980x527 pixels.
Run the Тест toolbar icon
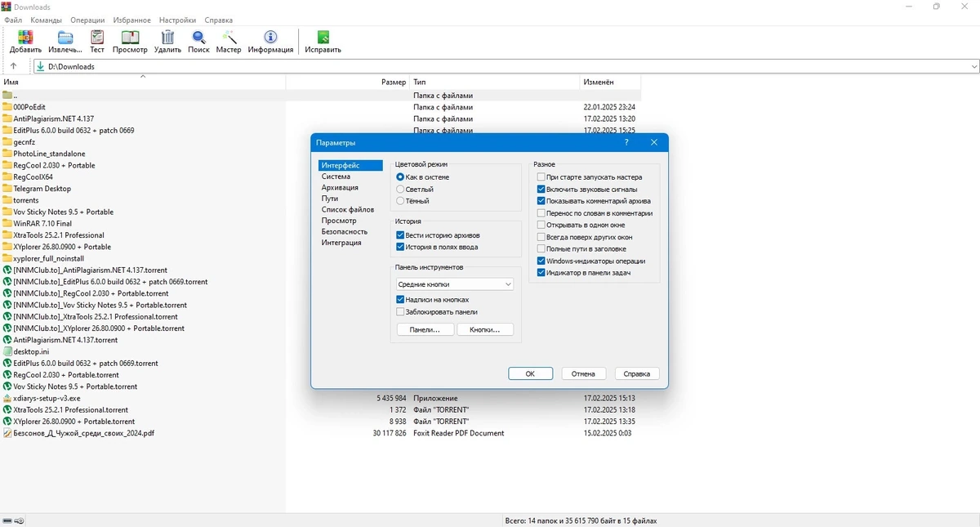point(97,38)
